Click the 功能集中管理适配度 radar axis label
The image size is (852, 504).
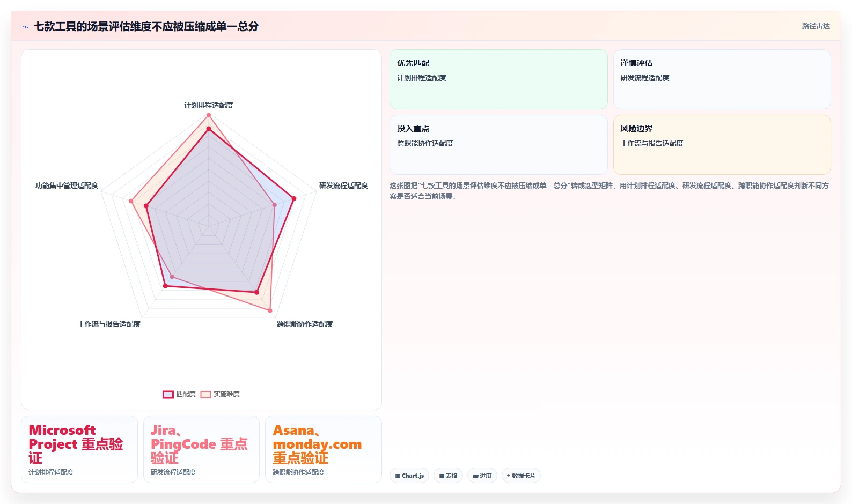67,186
